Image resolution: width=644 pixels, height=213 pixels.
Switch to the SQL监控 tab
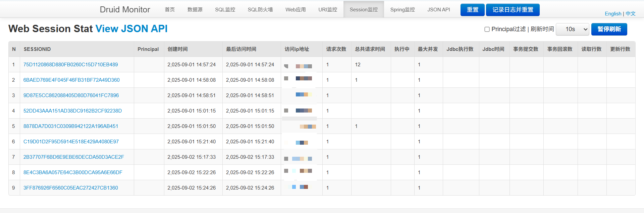(225, 10)
